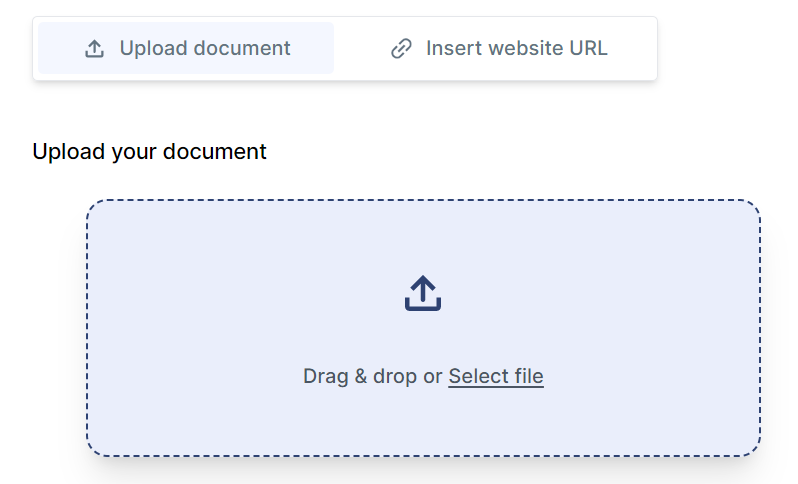Screen dimensions: 798x484
Task: Open the Select file link
Action: click(x=496, y=376)
